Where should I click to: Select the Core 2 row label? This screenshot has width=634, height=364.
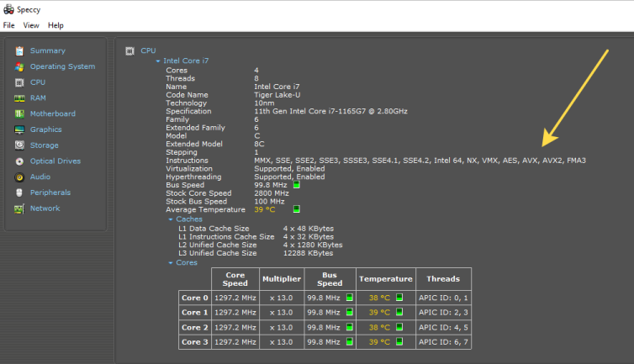coord(195,328)
